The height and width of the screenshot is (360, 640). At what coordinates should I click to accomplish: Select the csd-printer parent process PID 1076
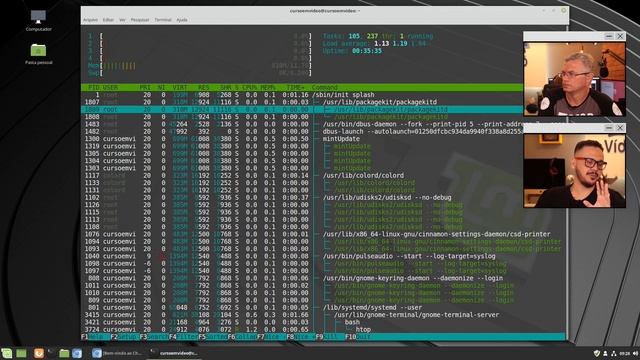(323, 234)
